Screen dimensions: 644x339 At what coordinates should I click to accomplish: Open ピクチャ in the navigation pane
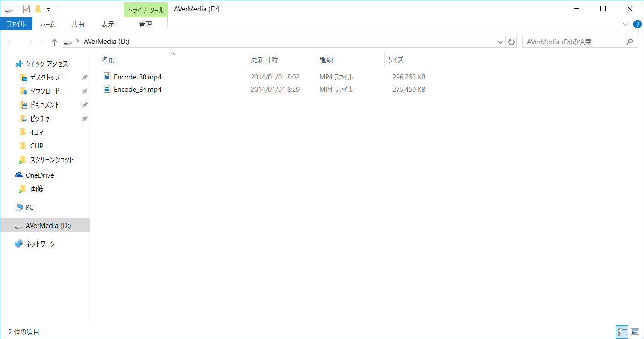[40, 118]
